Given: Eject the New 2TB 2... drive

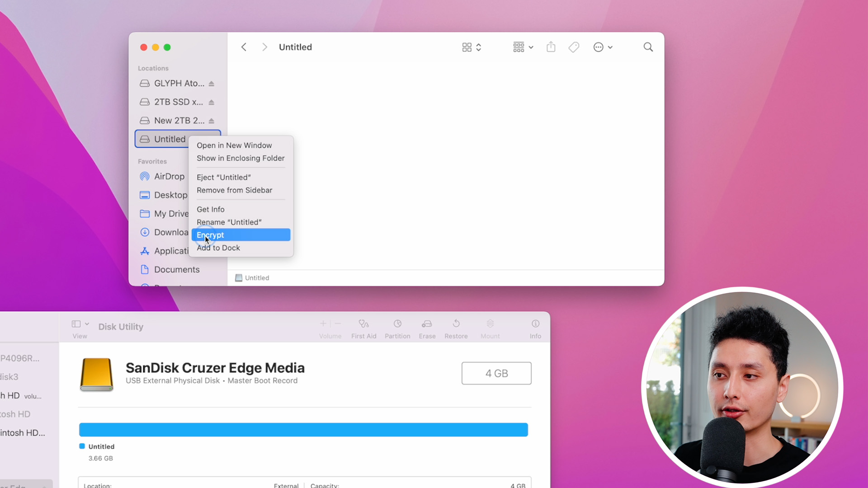Looking at the screenshot, I should pyautogui.click(x=211, y=121).
